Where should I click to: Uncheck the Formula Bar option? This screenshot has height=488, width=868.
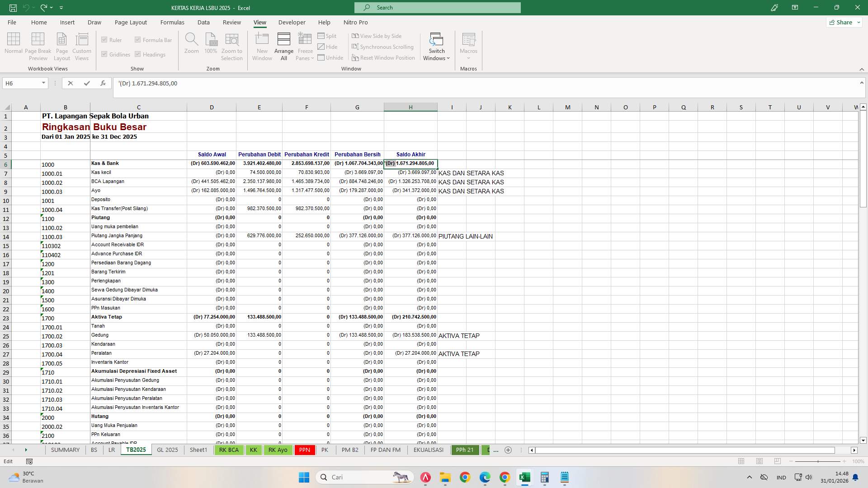(138, 40)
